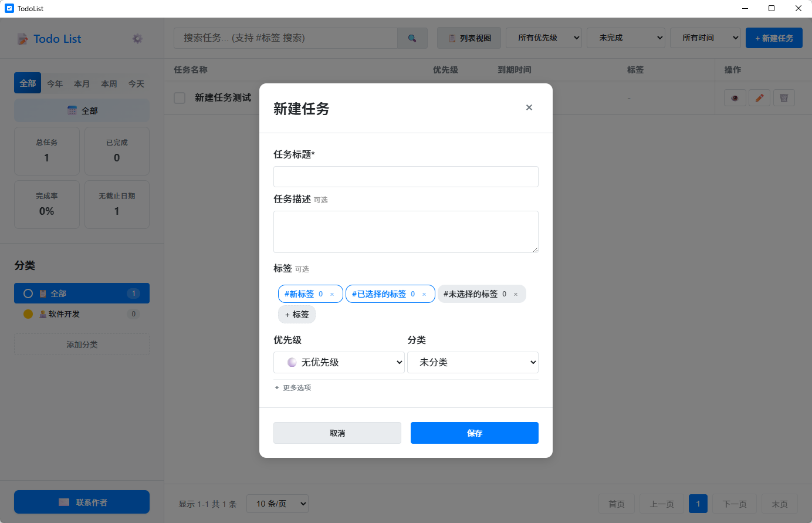Toggle the 列表视图 view button

pos(469,38)
